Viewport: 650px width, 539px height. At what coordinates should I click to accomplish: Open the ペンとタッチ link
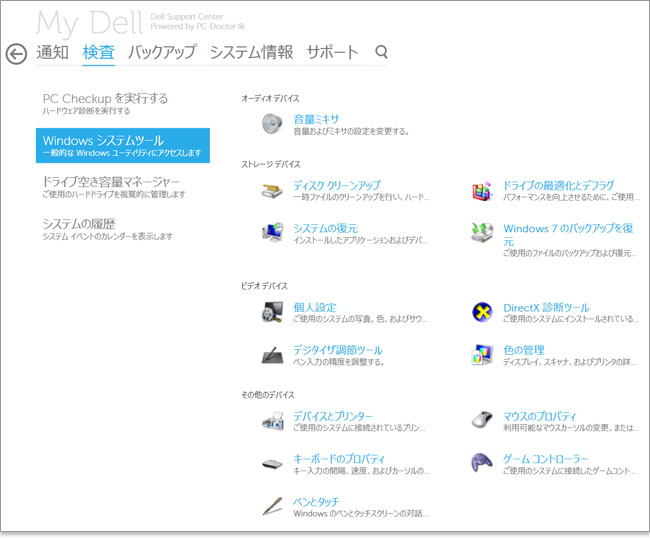[x=316, y=502]
